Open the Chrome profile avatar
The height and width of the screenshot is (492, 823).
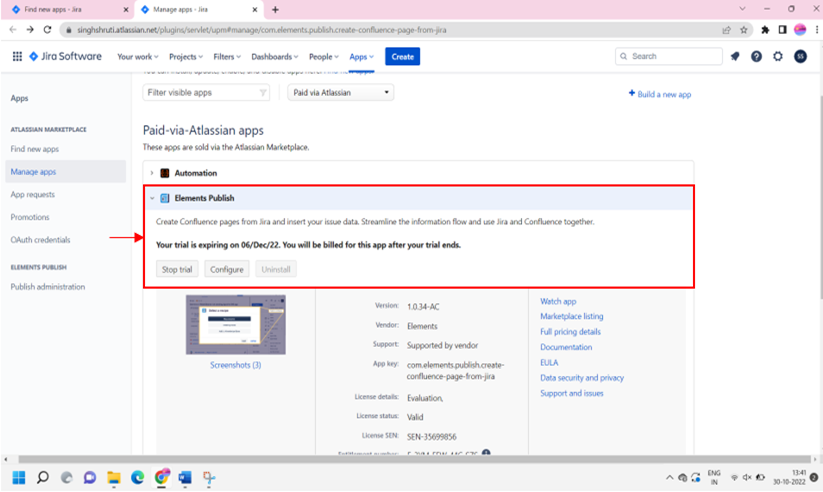point(800,30)
